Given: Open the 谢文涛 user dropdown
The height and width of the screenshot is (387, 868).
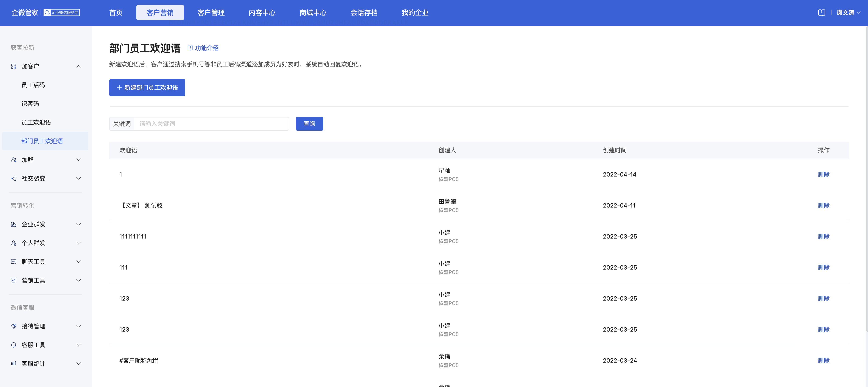Looking at the screenshot, I should coord(848,13).
